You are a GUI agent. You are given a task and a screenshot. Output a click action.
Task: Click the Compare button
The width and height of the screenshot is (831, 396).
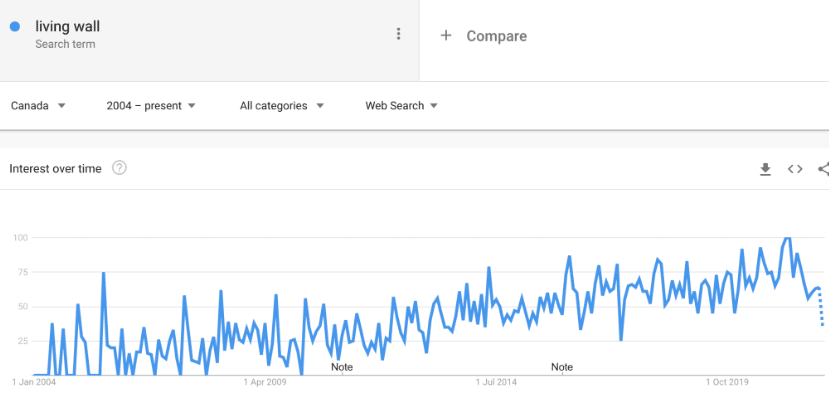coord(483,36)
